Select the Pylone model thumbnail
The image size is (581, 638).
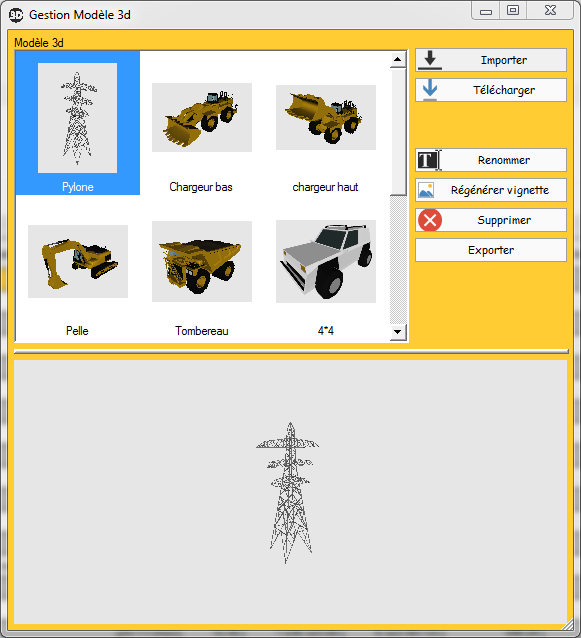tap(77, 118)
